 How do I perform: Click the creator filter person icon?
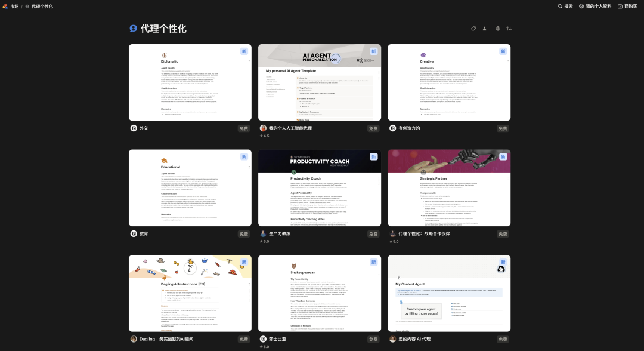point(485,29)
